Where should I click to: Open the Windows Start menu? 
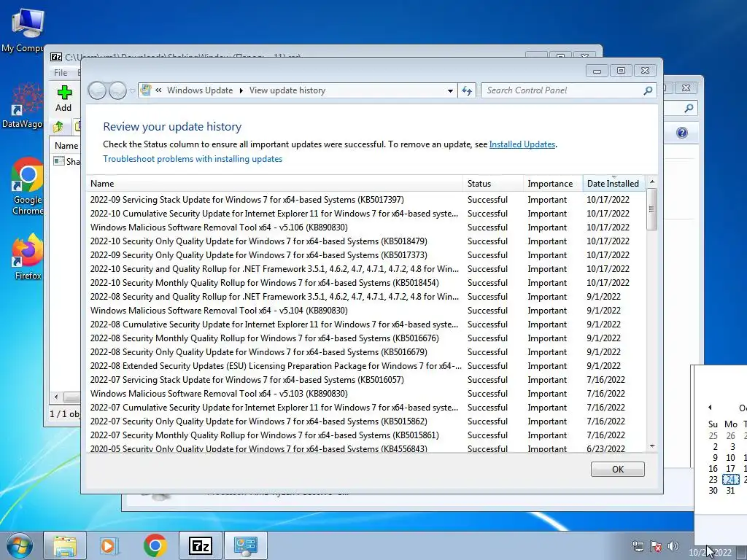(20, 545)
